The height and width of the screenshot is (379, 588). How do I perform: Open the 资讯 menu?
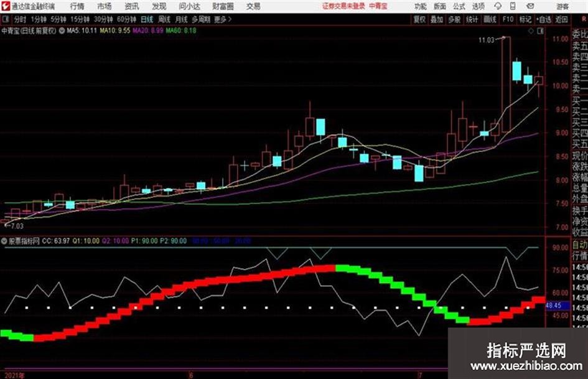pos(132,6)
